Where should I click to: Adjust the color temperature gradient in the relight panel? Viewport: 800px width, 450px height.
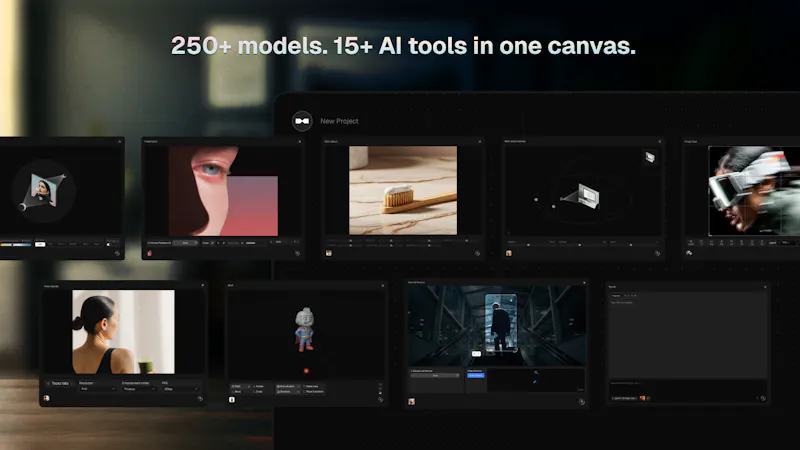pos(15,244)
